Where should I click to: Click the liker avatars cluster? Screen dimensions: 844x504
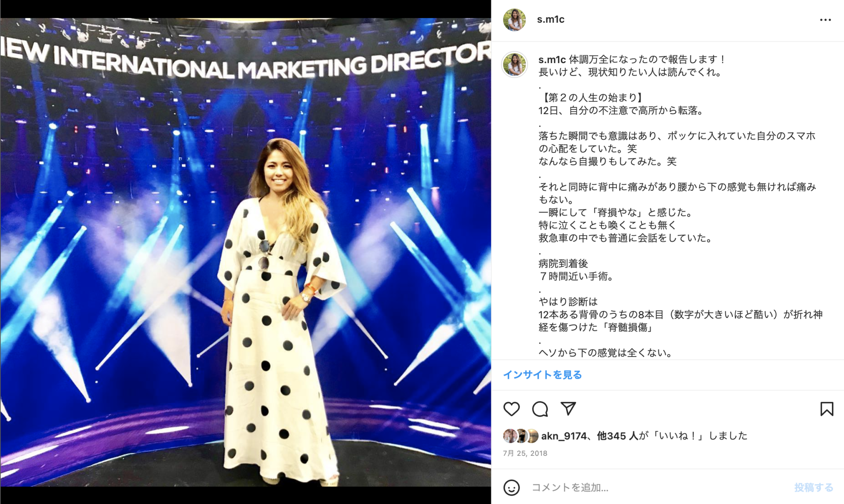click(x=521, y=436)
